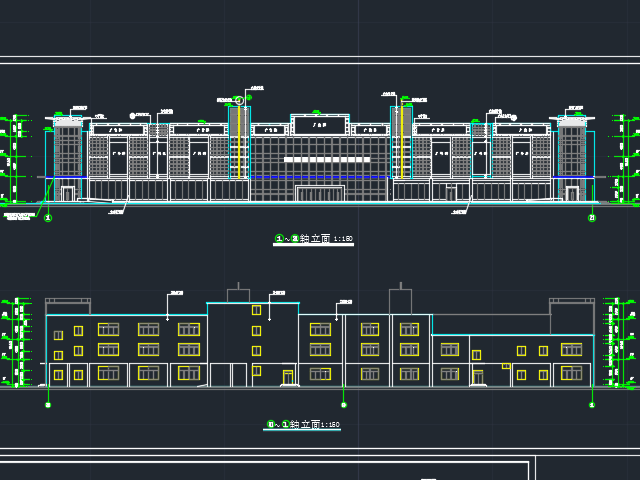Click the left axis bubble under upper elevation

49,216
